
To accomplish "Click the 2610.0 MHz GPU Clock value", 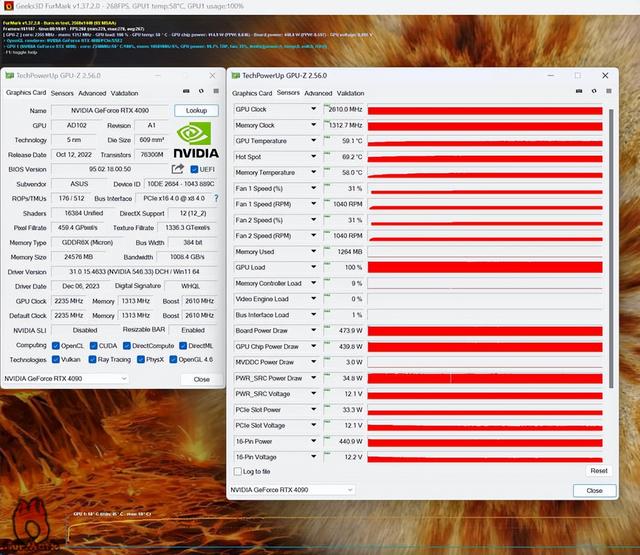I will tap(345, 109).
